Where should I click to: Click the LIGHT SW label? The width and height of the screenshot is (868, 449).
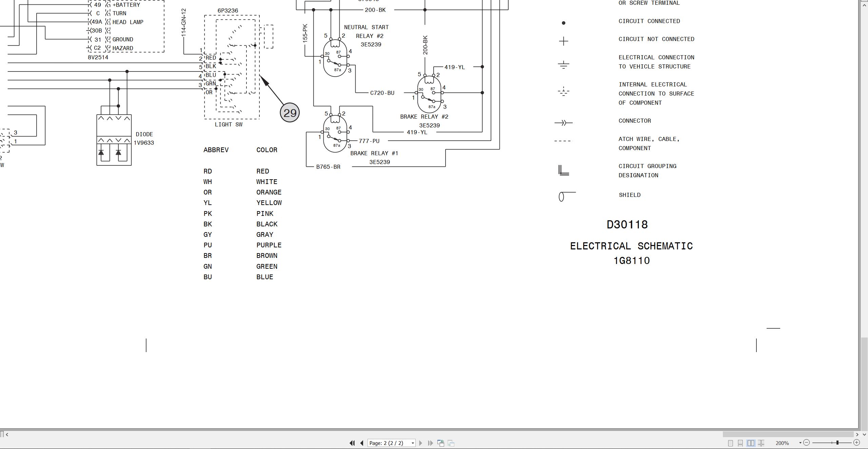[229, 124]
